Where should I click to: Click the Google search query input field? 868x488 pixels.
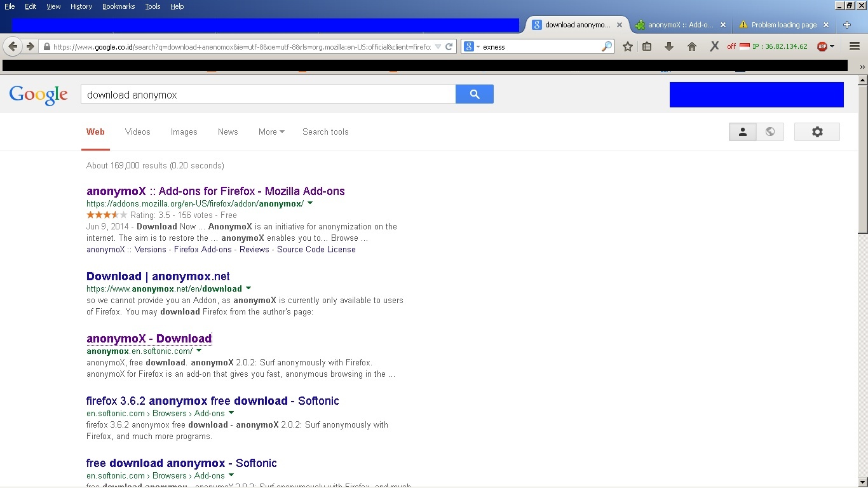pos(267,95)
